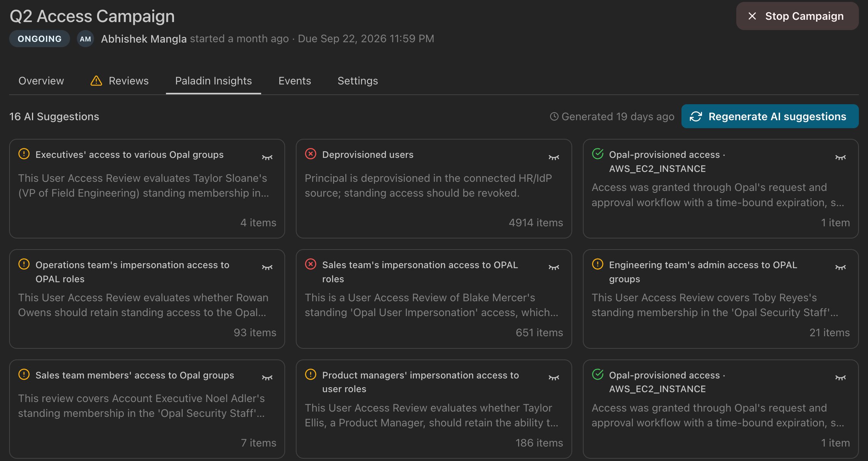The height and width of the screenshot is (461, 868).
Task: Click warning icon on Product managers' impersonation card
Action: [x=311, y=374]
